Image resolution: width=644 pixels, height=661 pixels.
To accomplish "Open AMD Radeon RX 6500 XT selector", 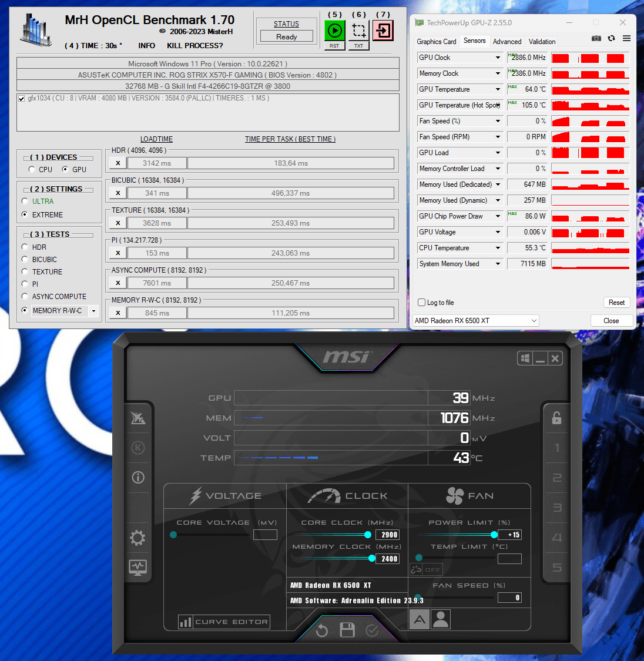I will [476, 321].
